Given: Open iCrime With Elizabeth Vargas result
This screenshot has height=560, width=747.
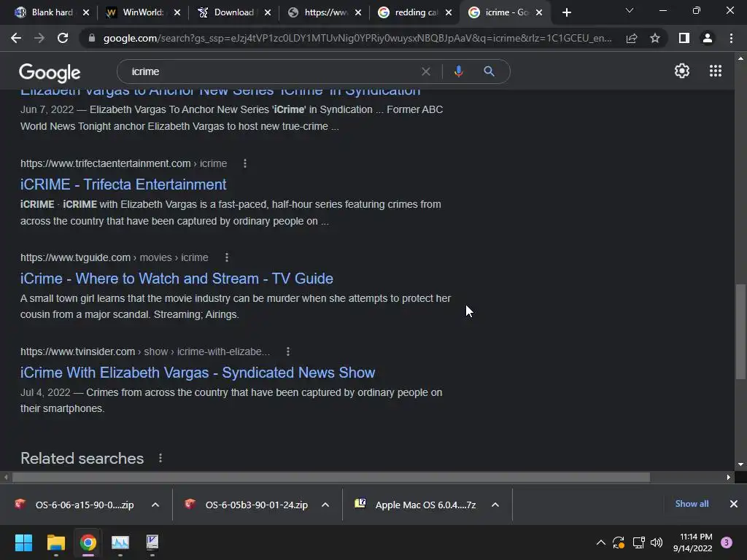Looking at the screenshot, I should pyautogui.click(x=198, y=373).
